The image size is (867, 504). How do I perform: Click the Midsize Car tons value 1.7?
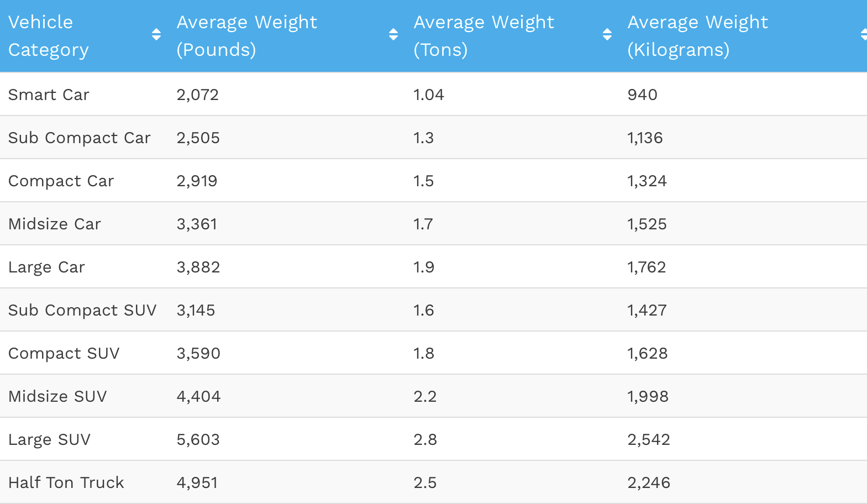(423, 224)
